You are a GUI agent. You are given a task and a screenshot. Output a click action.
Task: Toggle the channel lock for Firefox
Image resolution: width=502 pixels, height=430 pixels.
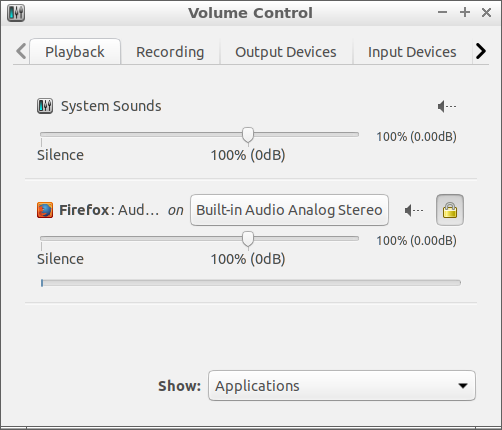point(450,210)
